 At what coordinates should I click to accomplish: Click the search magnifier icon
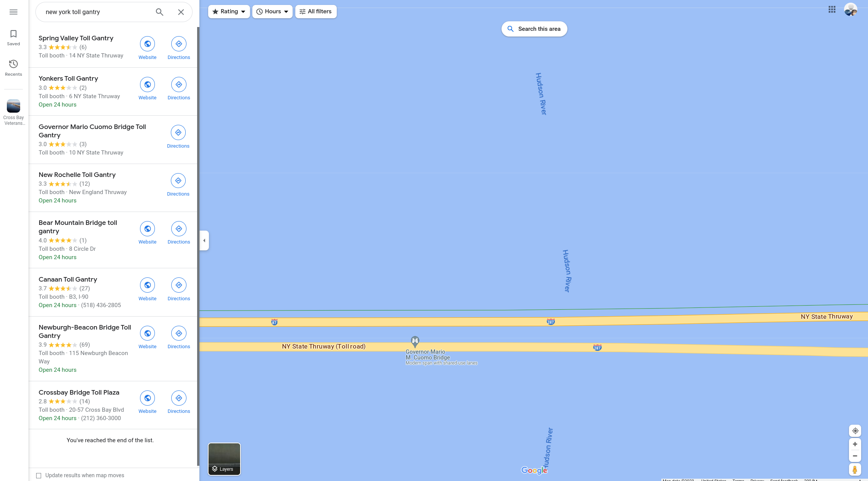point(159,12)
